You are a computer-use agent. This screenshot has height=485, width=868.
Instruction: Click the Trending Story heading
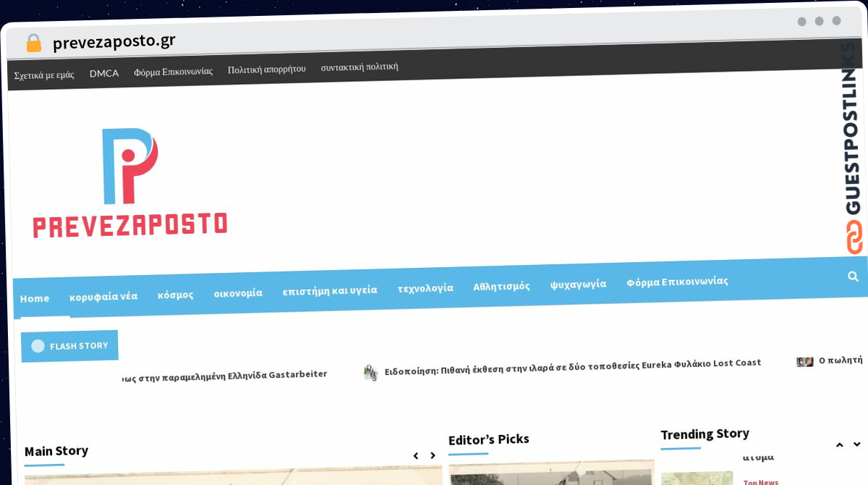705,434
